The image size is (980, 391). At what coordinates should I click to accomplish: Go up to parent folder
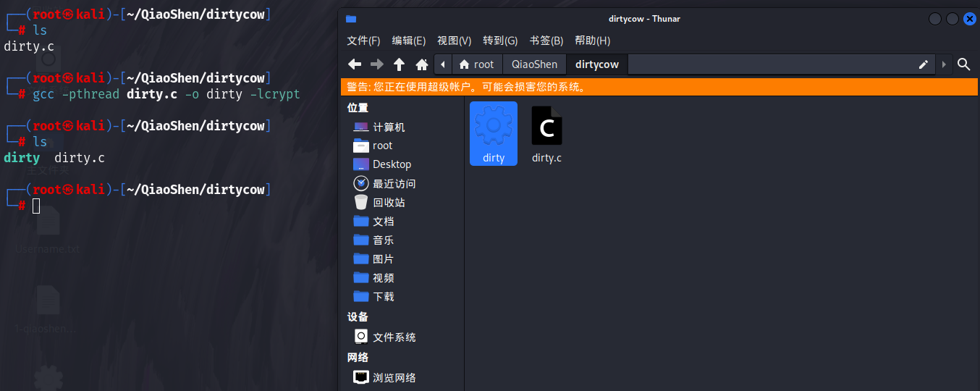pos(399,64)
